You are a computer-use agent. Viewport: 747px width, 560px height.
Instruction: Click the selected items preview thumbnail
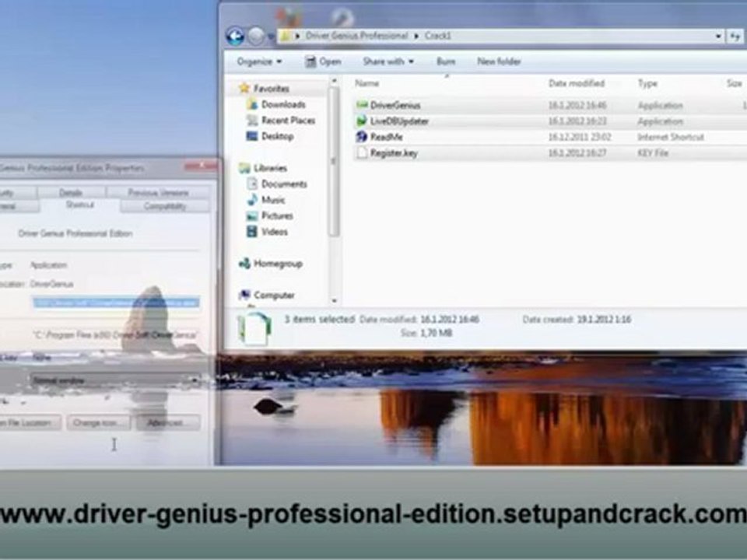[x=254, y=328]
